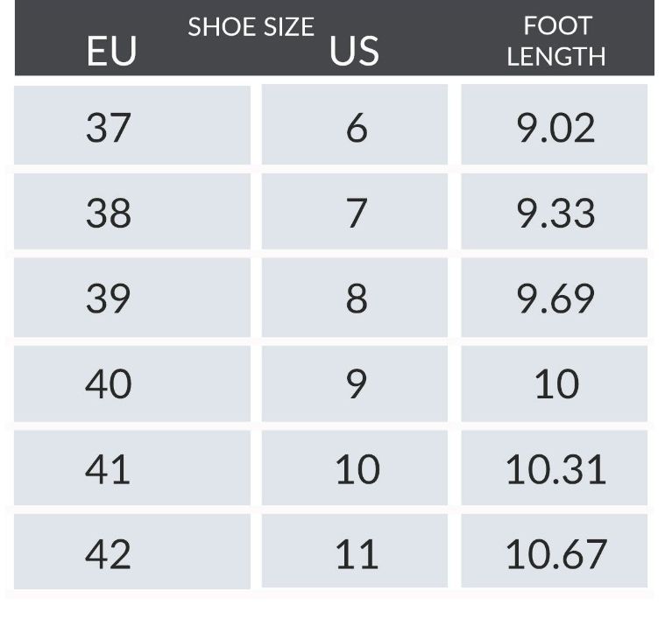Choose the 10.31 foot length cell

point(555,468)
